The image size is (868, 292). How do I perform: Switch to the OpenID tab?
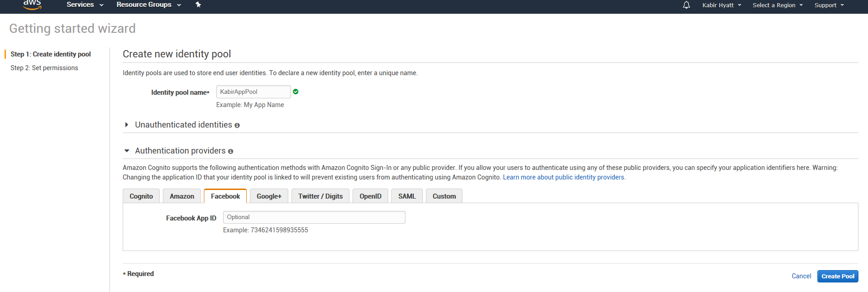coord(370,196)
